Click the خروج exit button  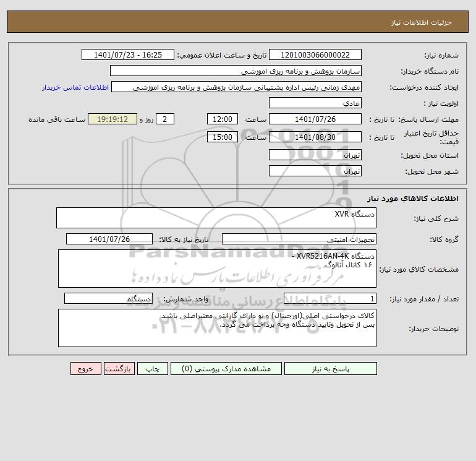[x=85, y=368]
